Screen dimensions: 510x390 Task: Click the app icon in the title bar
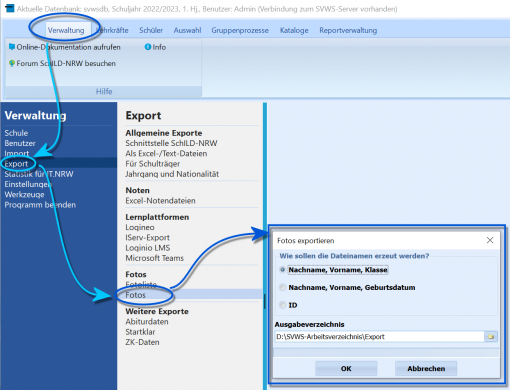pyautogui.click(x=10, y=8)
